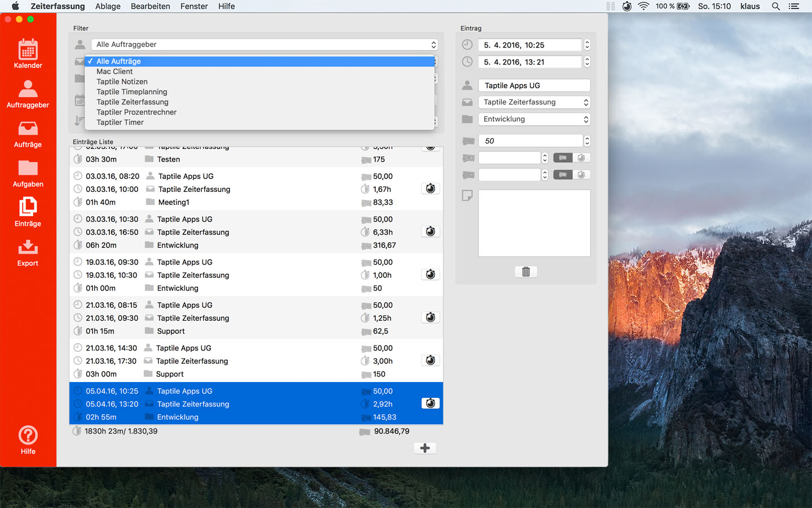Open the Zeiterfassung app menu

click(x=58, y=6)
